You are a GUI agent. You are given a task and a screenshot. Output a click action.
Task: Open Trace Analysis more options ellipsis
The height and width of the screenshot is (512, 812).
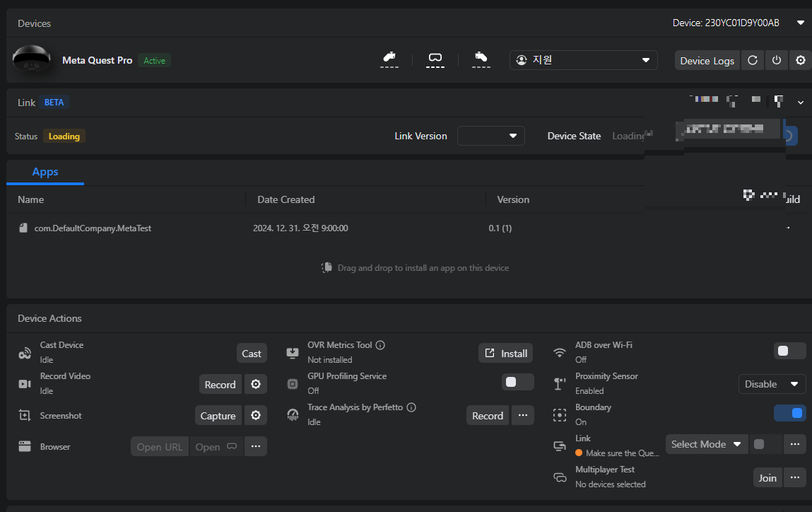point(523,415)
